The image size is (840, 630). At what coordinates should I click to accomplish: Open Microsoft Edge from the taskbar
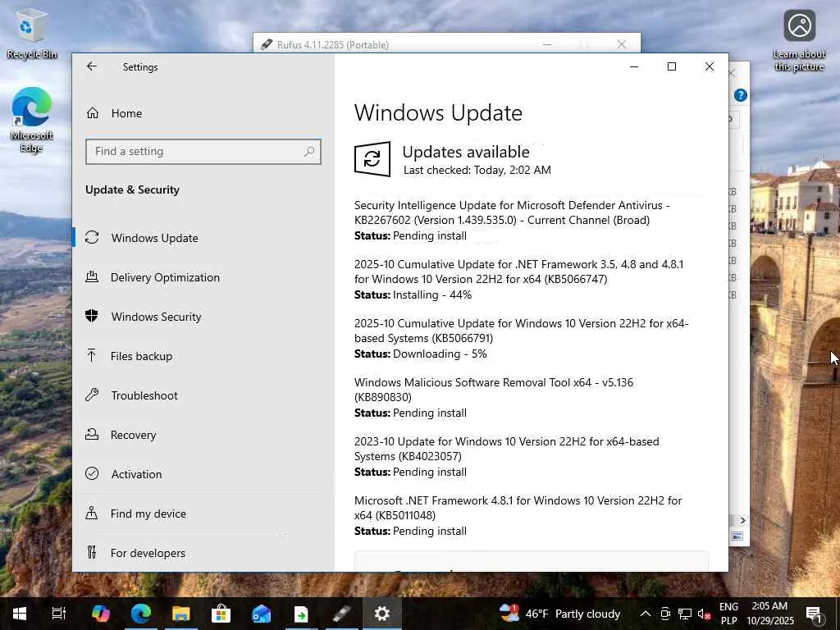pyautogui.click(x=141, y=614)
